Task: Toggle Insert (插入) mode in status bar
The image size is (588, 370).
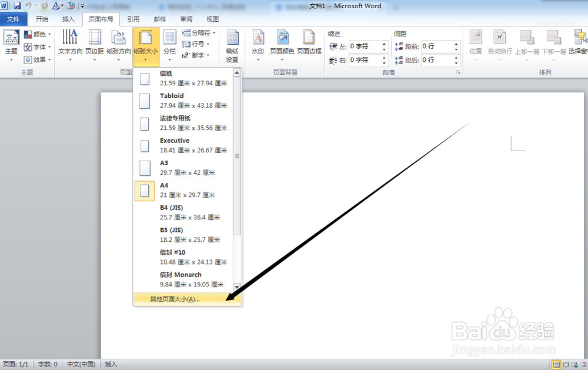Action: (x=111, y=364)
